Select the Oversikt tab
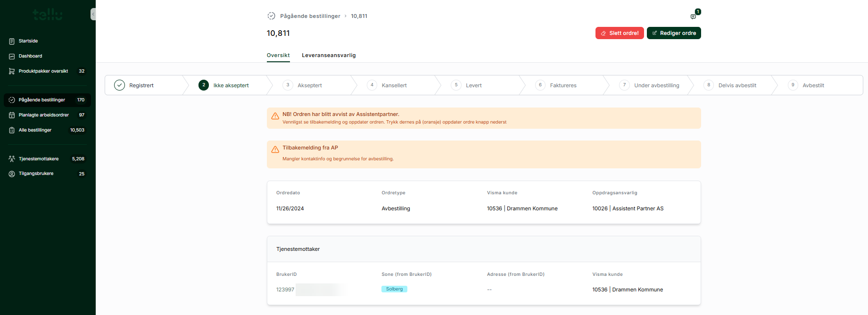The width and height of the screenshot is (868, 315). pos(278,55)
